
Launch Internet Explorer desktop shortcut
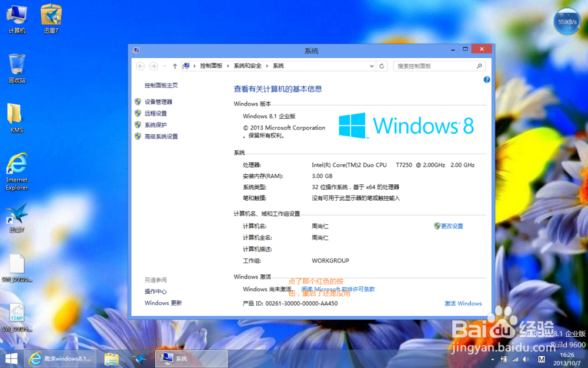point(16,171)
